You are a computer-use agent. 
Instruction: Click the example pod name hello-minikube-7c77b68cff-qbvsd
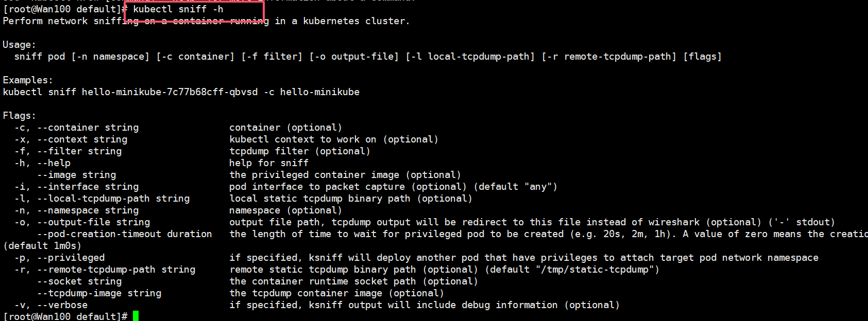[169, 92]
